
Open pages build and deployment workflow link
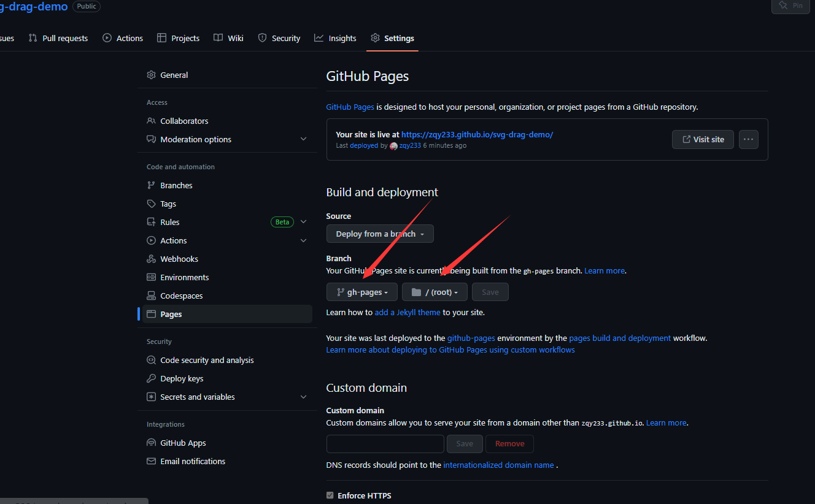pos(620,338)
